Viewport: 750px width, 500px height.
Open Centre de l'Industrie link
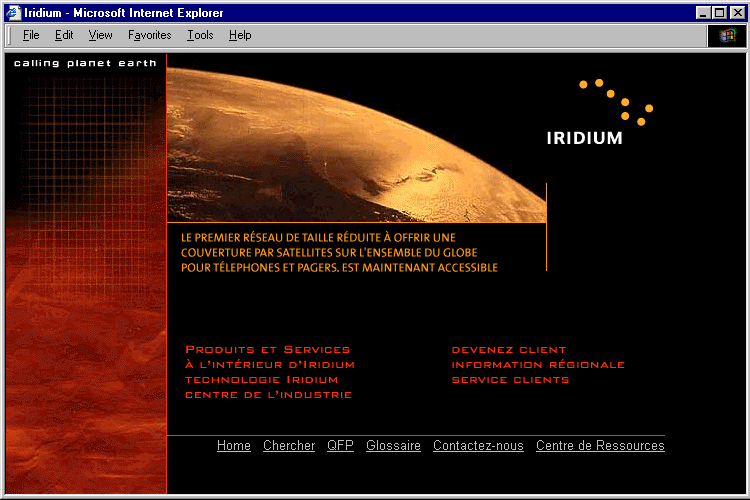pos(269,395)
